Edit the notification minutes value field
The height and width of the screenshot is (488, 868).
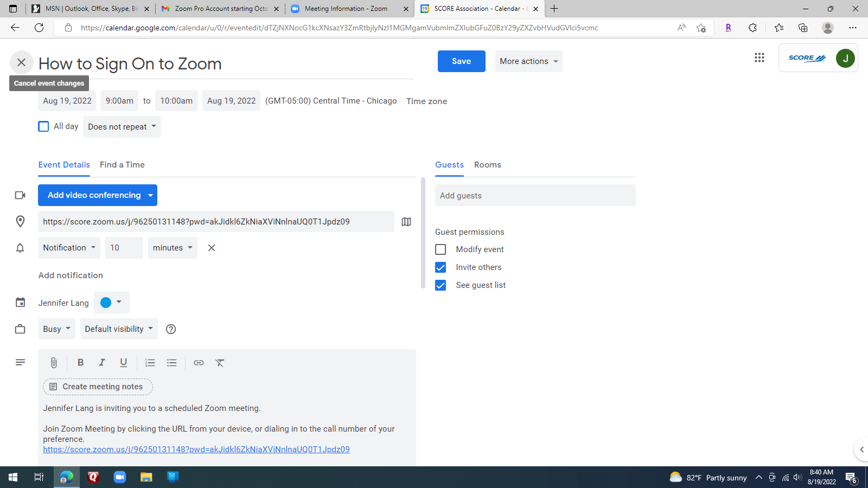[124, 248]
